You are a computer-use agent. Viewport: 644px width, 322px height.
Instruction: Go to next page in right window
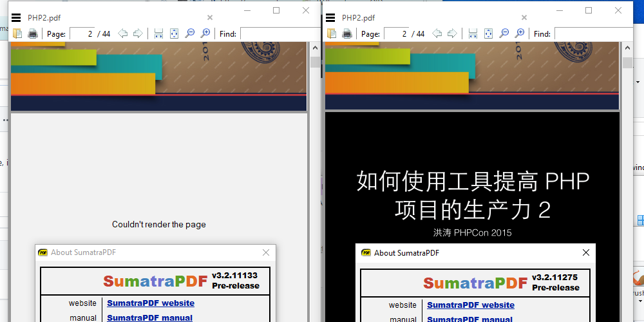[452, 33]
